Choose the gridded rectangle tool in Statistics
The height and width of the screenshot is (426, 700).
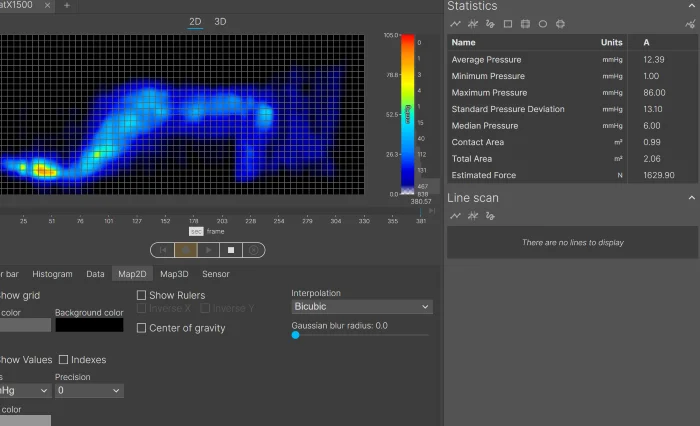point(525,23)
